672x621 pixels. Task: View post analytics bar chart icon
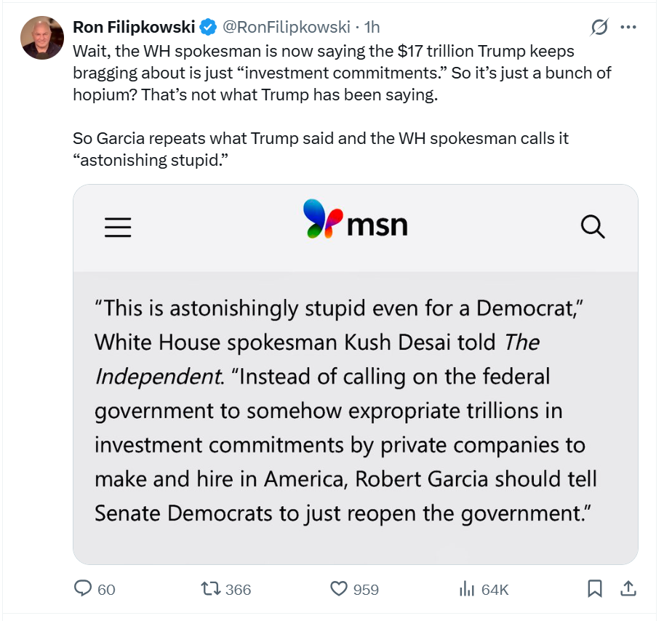(467, 588)
